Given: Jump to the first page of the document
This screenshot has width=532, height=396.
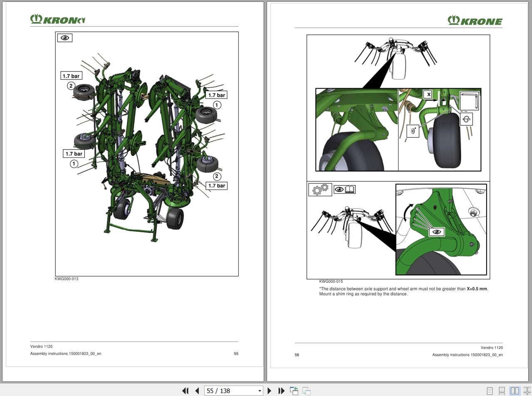Looking at the screenshot, I should [x=186, y=391].
